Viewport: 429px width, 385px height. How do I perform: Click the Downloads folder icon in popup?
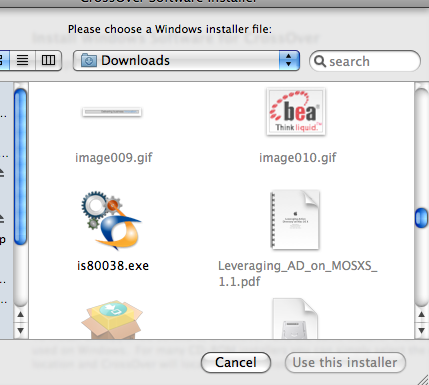point(89,60)
